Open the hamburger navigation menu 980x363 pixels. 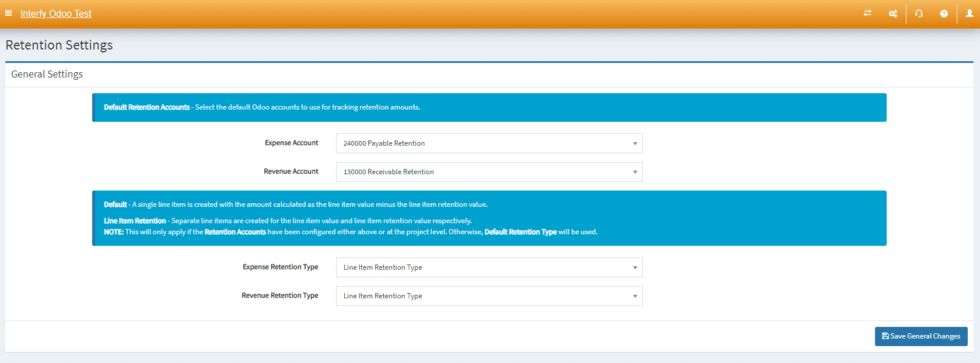pyautogui.click(x=8, y=13)
